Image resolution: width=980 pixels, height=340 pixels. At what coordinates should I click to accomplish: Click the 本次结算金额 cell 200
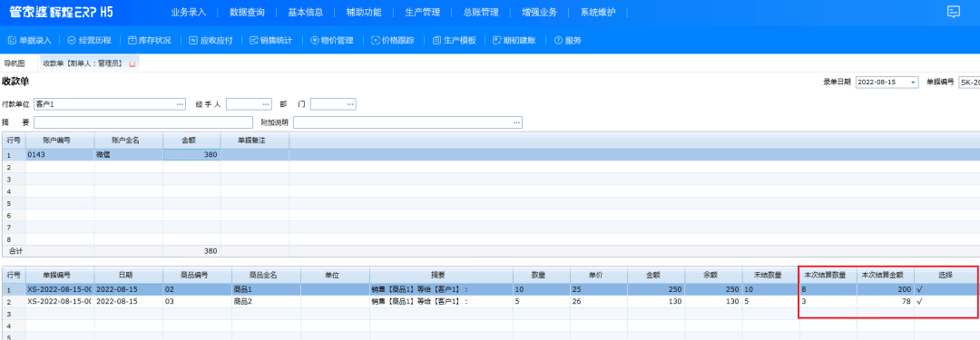click(x=886, y=289)
